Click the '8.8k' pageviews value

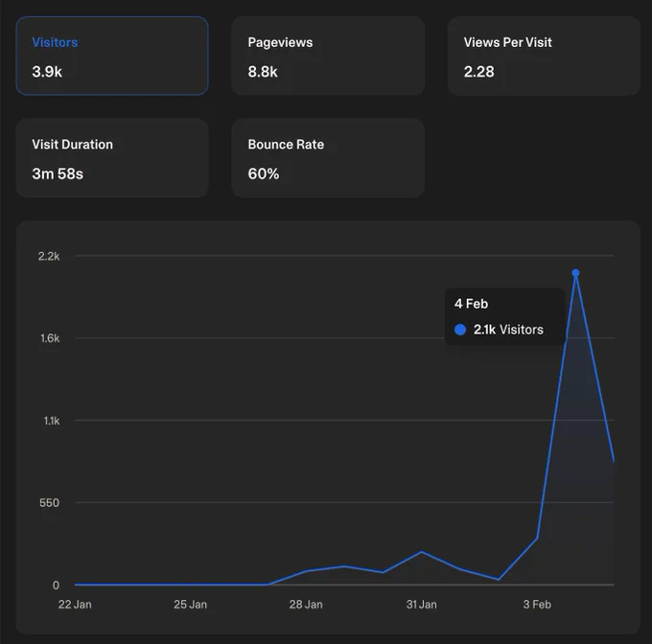263,72
